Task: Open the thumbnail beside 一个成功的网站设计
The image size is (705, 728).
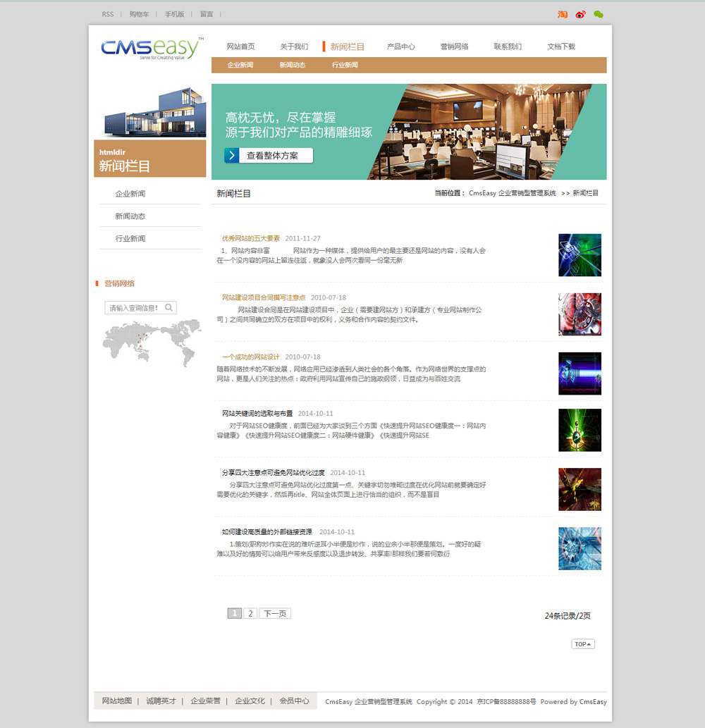Action: [580, 374]
